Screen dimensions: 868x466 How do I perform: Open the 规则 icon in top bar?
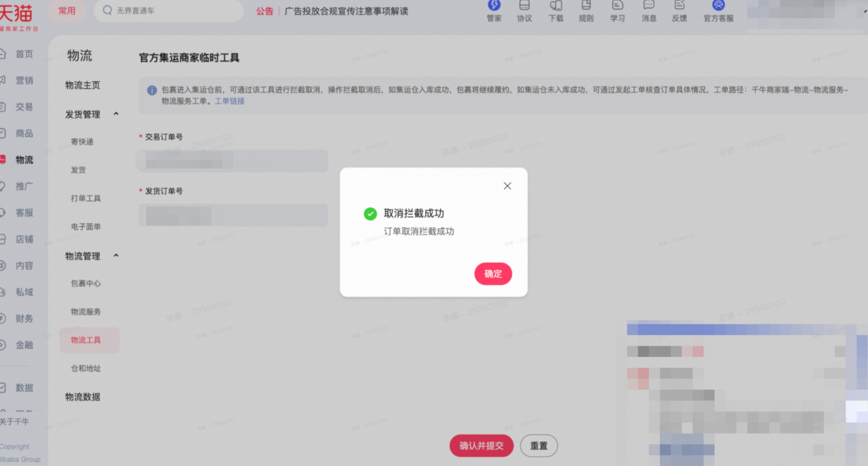click(586, 11)
